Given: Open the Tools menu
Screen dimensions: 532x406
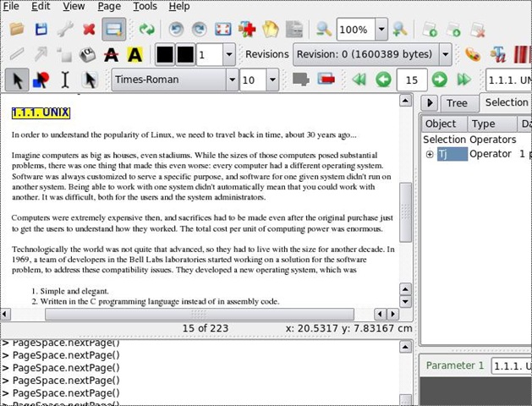Looking at the screenshot, I should coord(145,6).
